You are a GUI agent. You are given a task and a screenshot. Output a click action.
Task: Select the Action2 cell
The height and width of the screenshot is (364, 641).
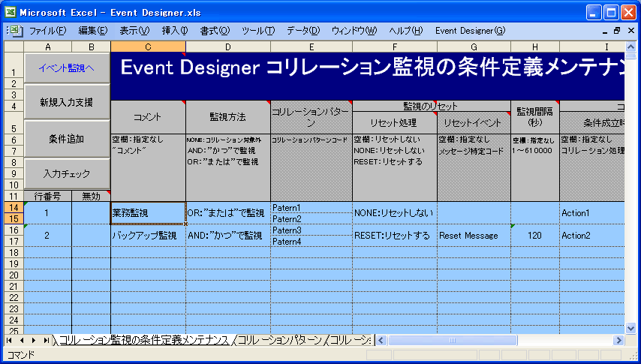click(x=592, y=236)
